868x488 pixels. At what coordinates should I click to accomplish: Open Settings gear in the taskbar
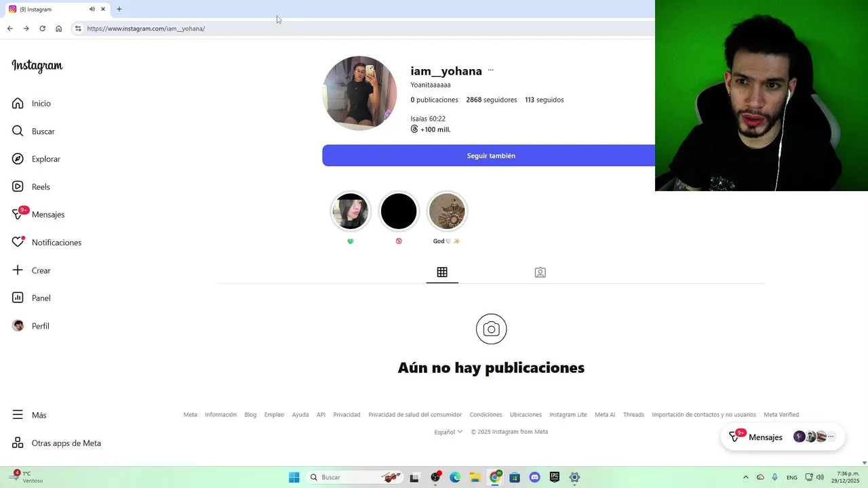click(x=574, y=477)
